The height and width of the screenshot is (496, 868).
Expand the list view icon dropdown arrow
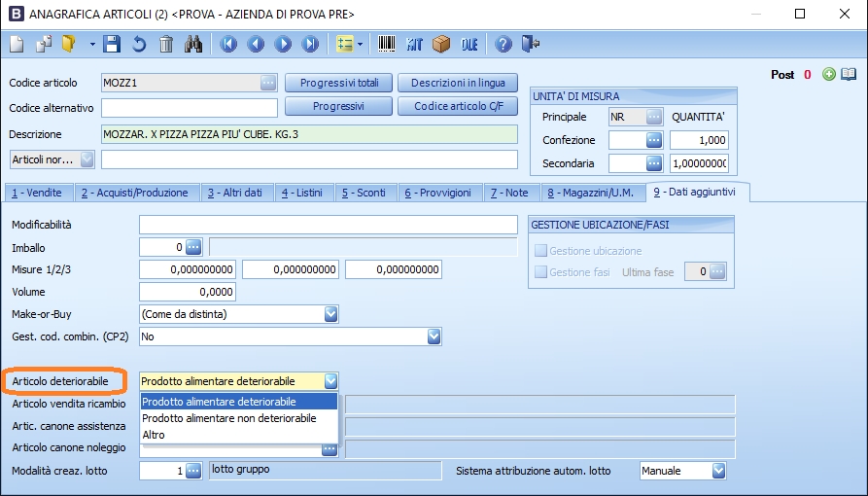[x=361, y=45]
